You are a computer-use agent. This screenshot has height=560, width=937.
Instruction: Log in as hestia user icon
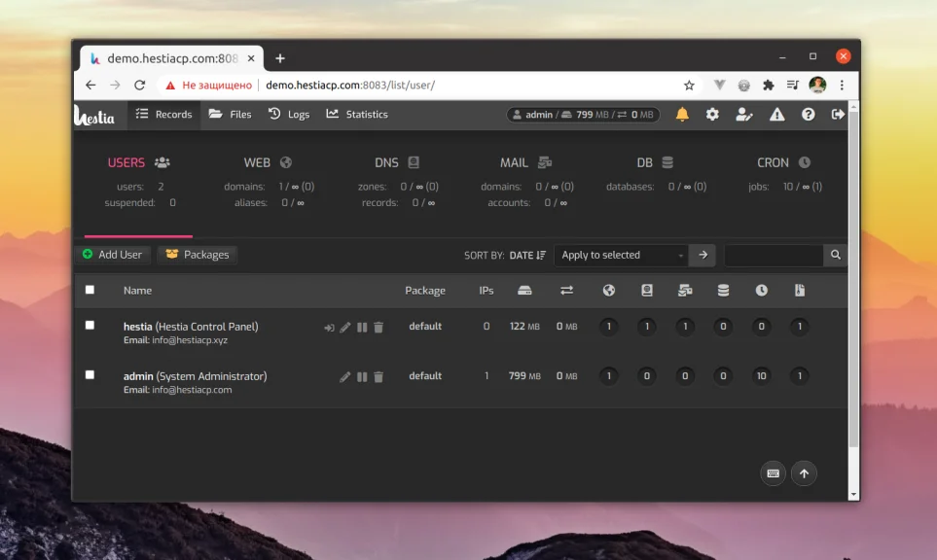coord(329,328)
